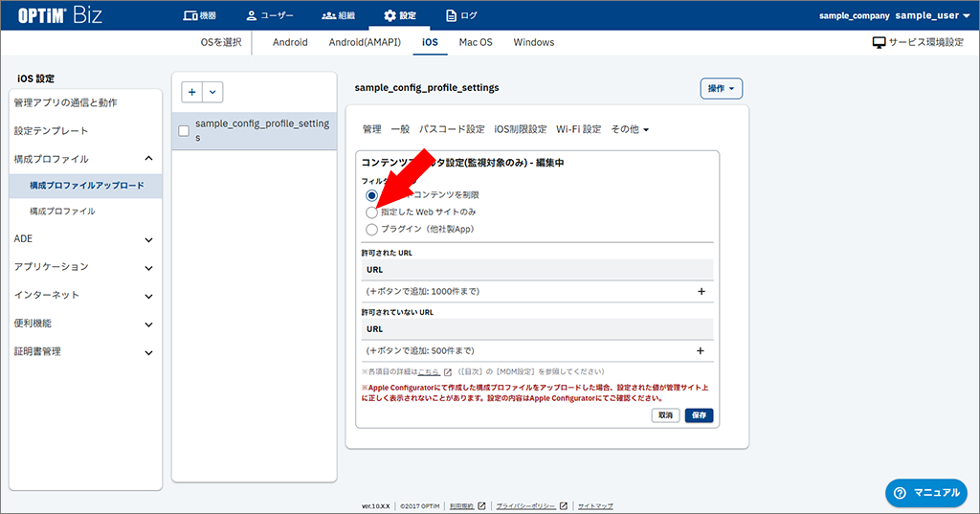Click the OSを選択 label
This screenshot has width=980, height=514.
221,42
